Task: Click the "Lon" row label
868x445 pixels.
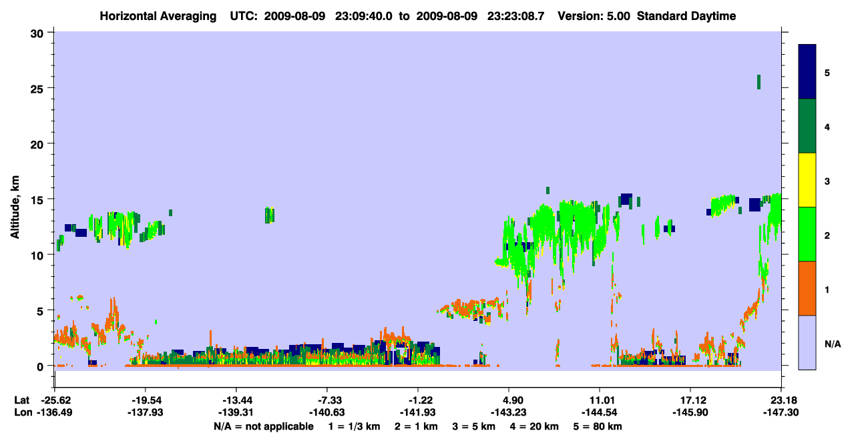Action: coord(23,413)
